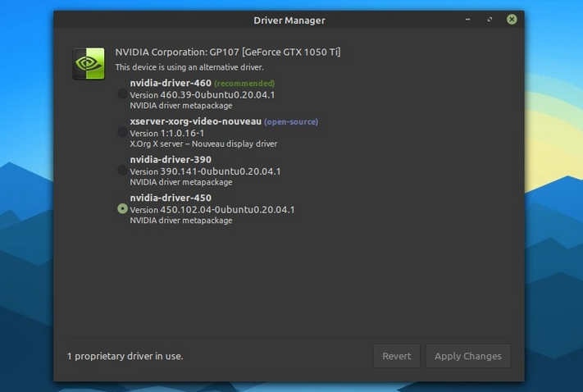
Task: Click the green (recommended) label
Action: pos(244,84)
